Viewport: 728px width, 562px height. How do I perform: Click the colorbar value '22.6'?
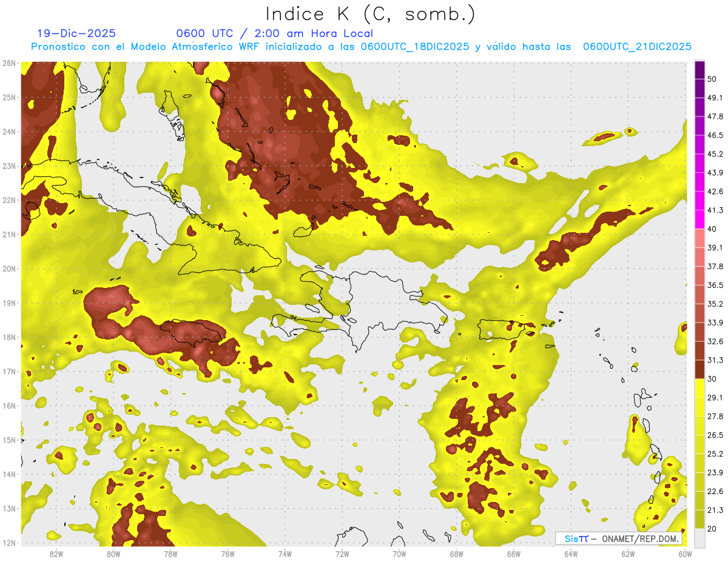tap(715, 492)
